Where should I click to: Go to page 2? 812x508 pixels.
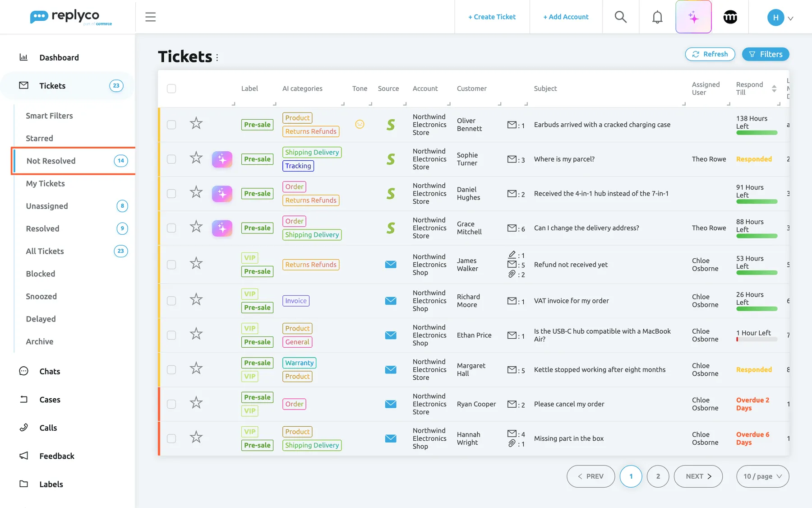pyautogui.click(x=658, y=476)
